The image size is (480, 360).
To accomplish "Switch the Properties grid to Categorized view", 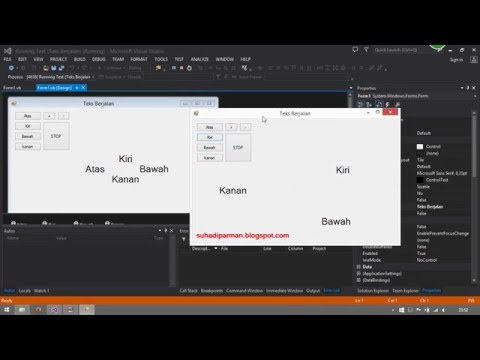I will pyautogui.click(x=360, y=104).
